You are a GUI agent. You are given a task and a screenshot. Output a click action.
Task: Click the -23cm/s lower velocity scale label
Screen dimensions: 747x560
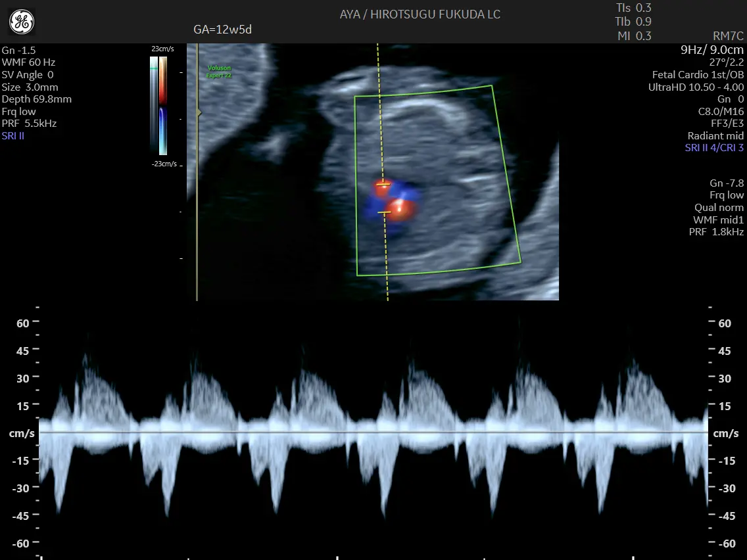coord(164,164)
